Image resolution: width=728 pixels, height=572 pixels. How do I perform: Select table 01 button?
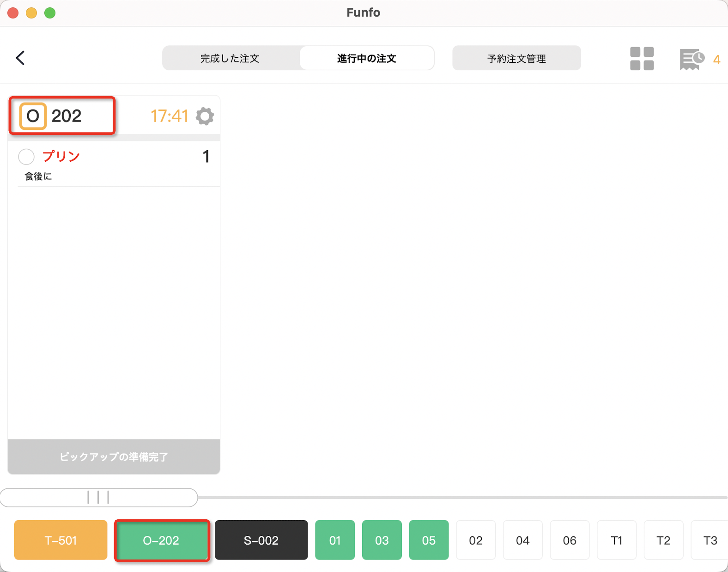coord(335,540)
